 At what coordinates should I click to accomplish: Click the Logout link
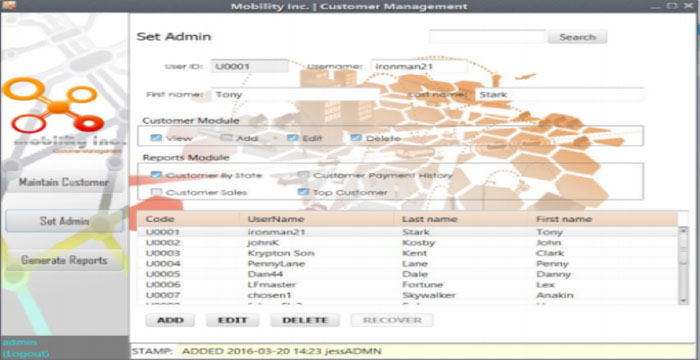[x=25, y=354]
